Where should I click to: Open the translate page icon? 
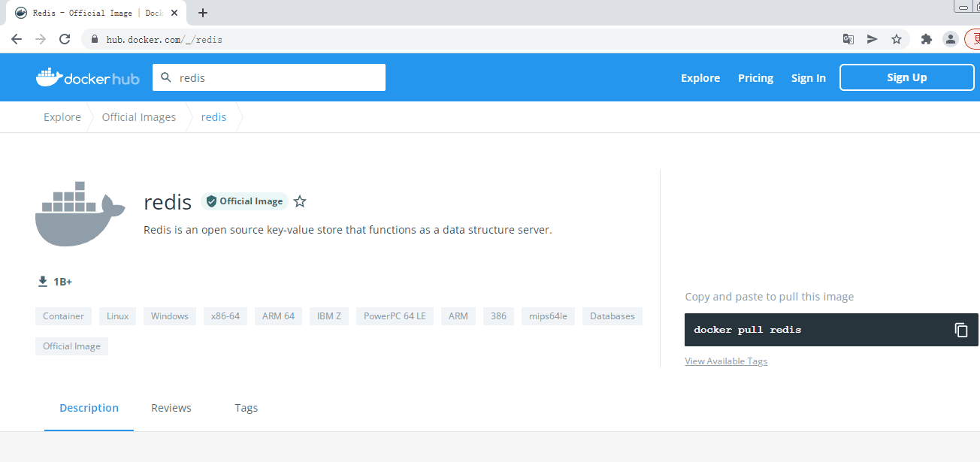pos(848,39)
